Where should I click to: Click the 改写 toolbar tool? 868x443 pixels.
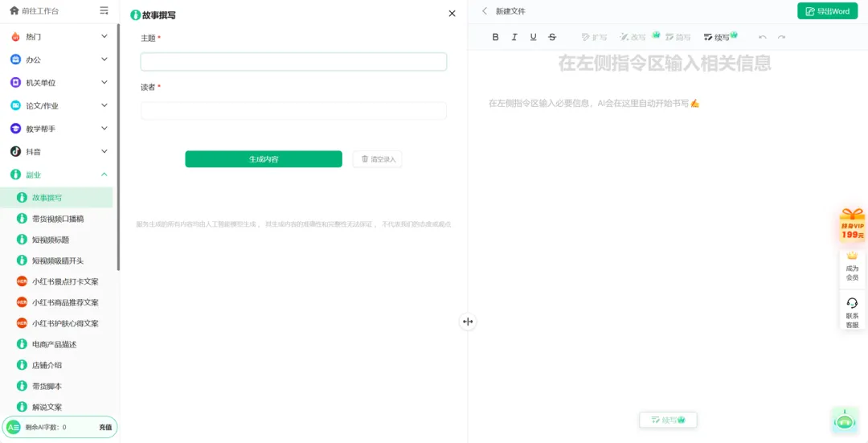(633, 37)
